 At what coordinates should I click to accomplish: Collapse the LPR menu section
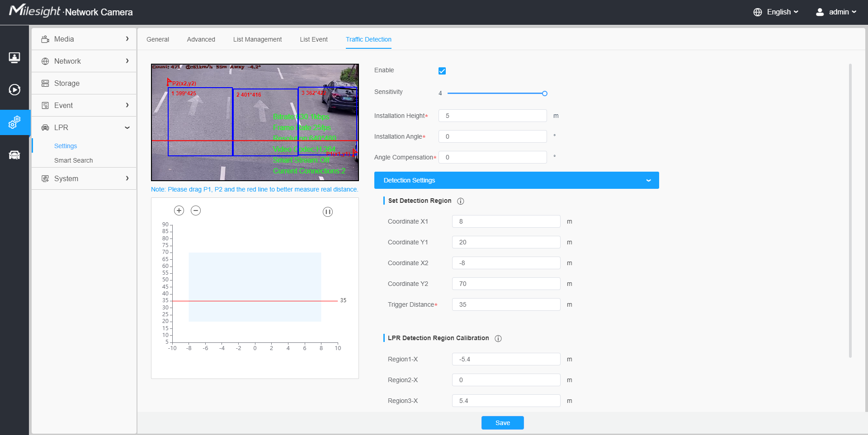coord(127,127)
